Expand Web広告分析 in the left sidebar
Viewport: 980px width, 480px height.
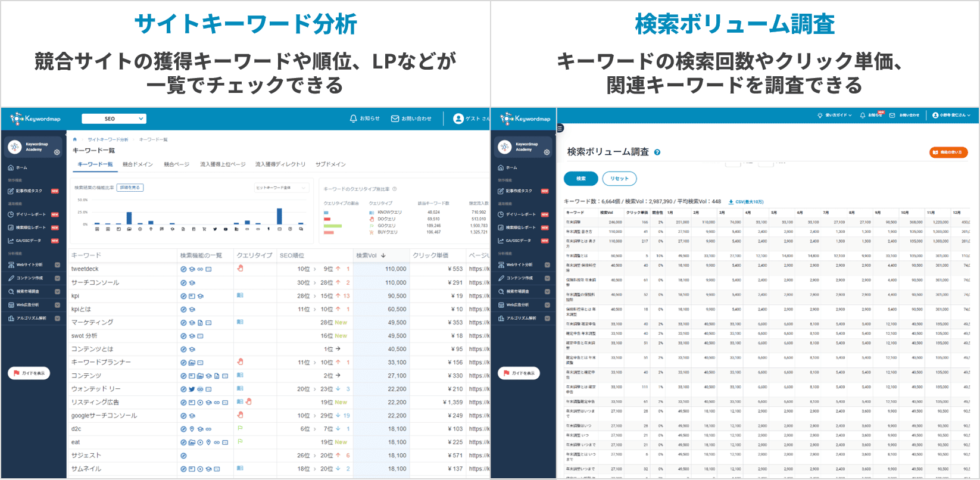(57, 305)
